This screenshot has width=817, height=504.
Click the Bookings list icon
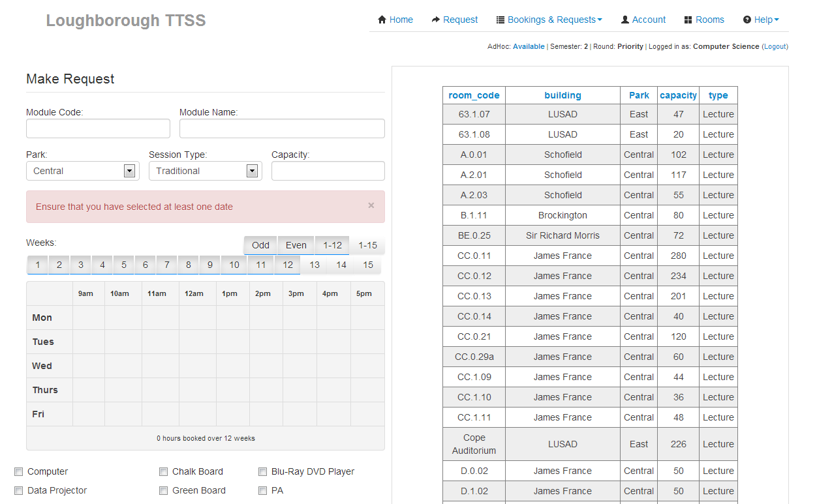click(x=501, y=20)
